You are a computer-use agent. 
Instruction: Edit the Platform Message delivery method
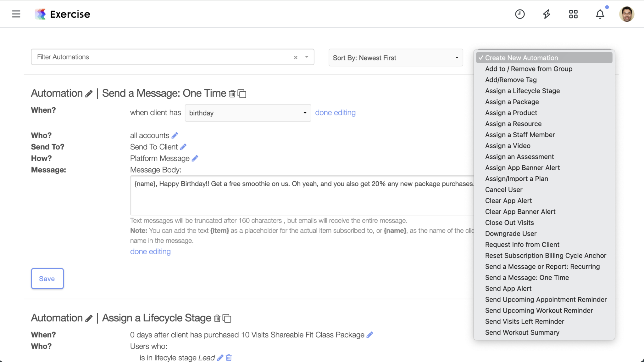pos(195,158)
